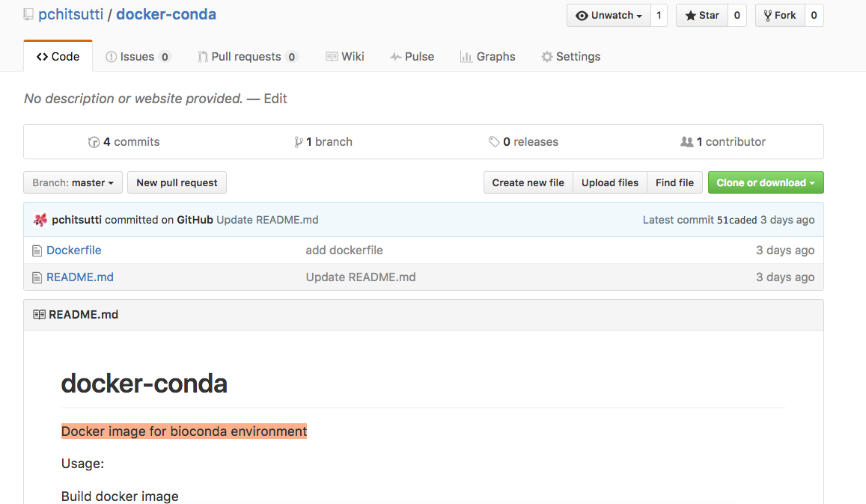Open the add dockerfile commit message

(344, 250)
